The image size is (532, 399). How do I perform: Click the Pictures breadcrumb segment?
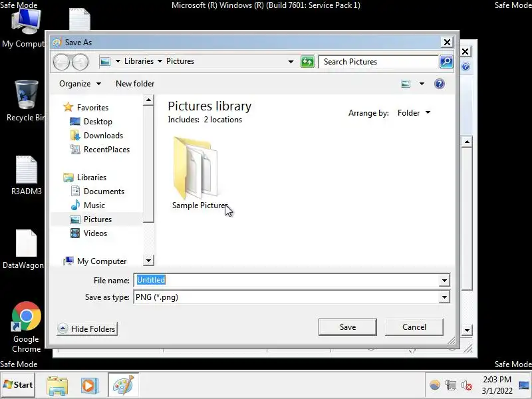[x=180, y=61]
